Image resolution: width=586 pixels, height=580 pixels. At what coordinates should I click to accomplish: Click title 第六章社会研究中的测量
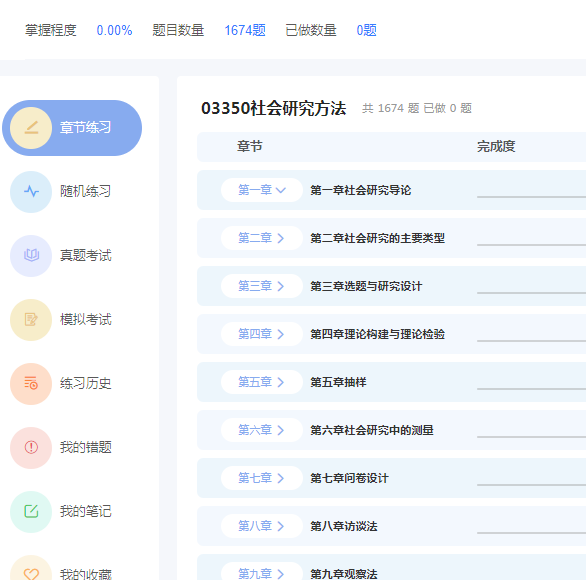click(x=372, y=430)
